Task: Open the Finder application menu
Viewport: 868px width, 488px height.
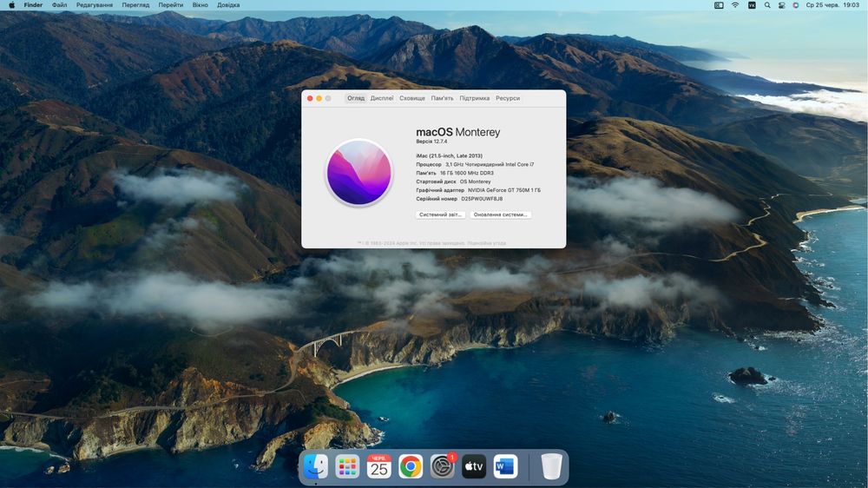Action: pos(33,5)
